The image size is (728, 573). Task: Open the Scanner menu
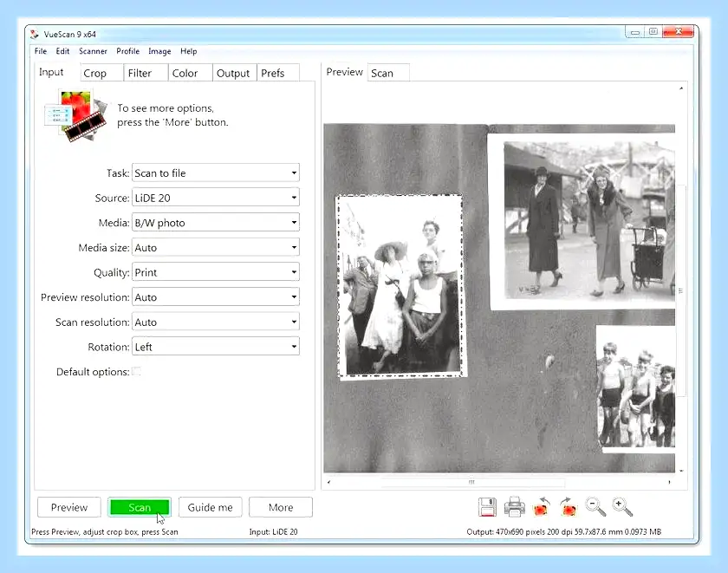click(x=93, y=51)
